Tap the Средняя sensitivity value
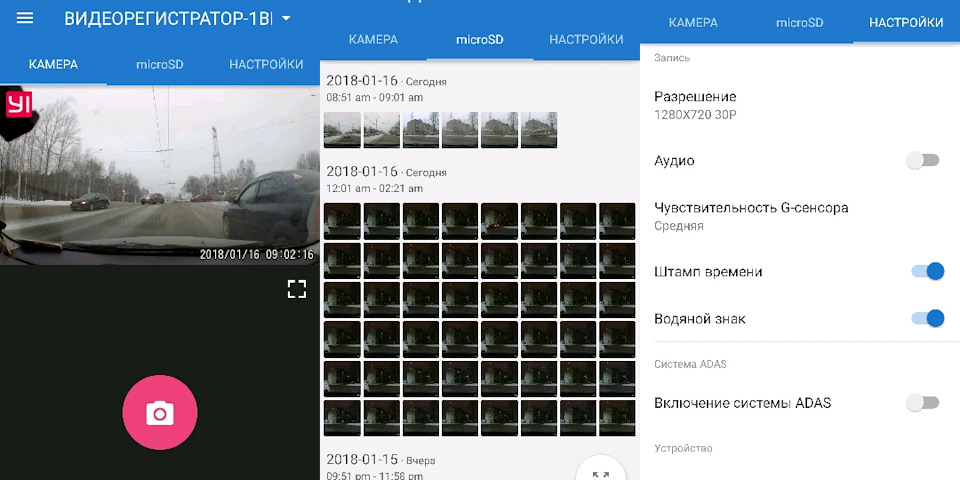 tap(678, 226)
